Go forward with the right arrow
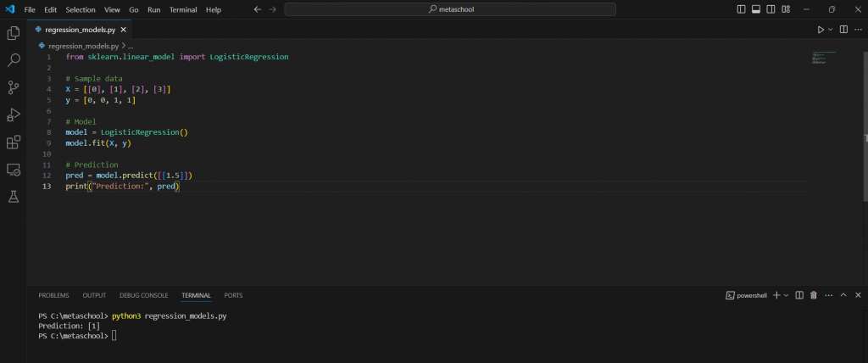The image size is (868, 363). (272, 9)
